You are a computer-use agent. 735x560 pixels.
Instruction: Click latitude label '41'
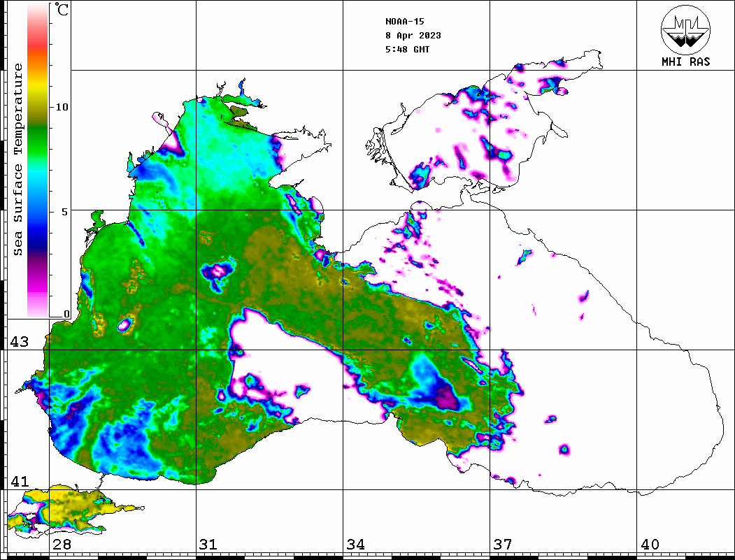(x=20, y=481)
